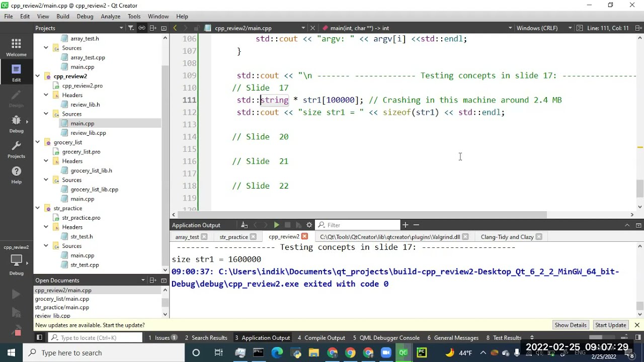Image resolution: width=644 pixels, height=362 pixels.
Task: Switch to the str_practice output tab
Action: click(233, 237)
